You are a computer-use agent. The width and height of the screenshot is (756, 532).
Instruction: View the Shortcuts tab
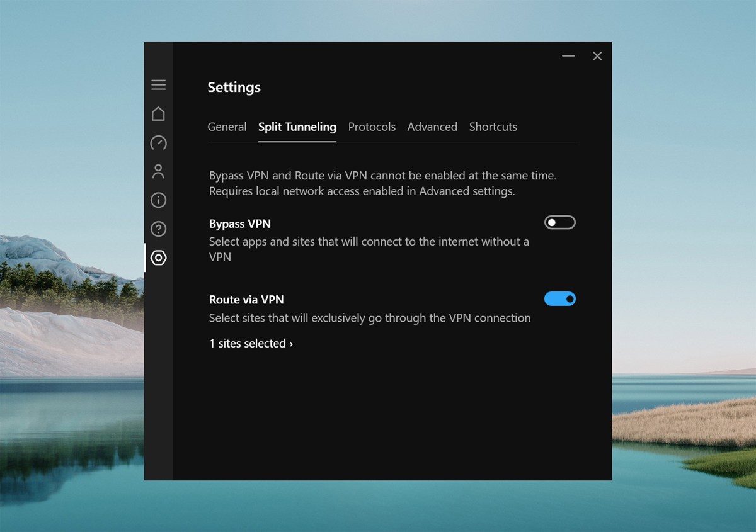point(493,127)
